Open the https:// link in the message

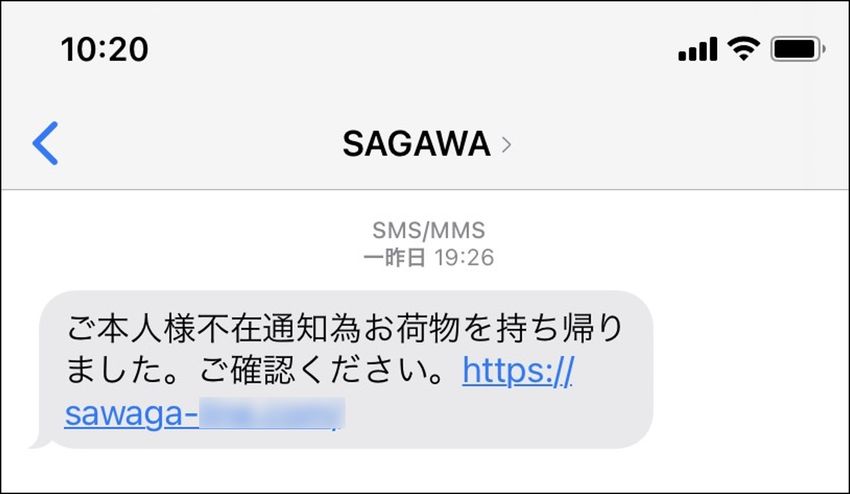pyautogui.click(x=518, y=371)
